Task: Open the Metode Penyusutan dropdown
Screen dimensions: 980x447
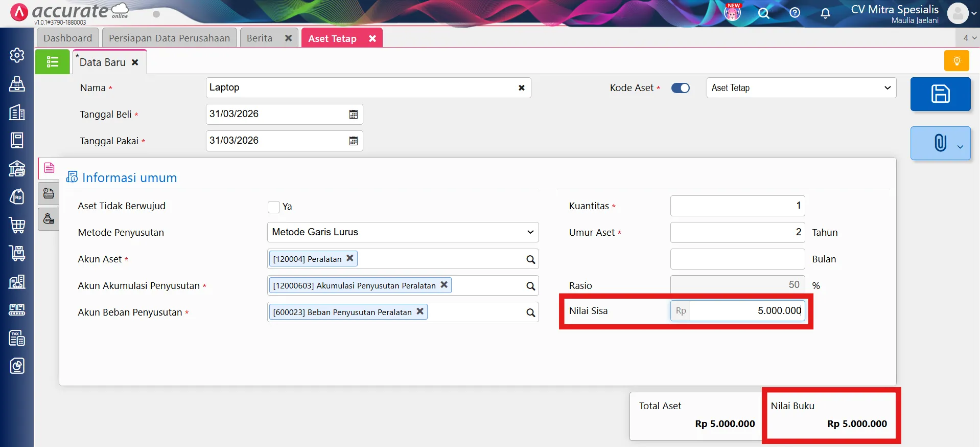Action: tap(403, 232)
